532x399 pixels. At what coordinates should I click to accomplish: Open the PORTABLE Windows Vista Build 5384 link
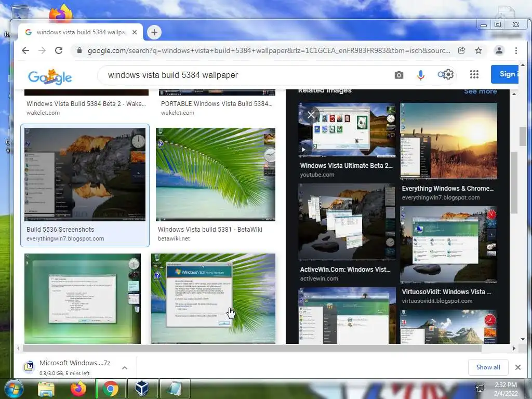pyautogui.click(x=217, y=104)
